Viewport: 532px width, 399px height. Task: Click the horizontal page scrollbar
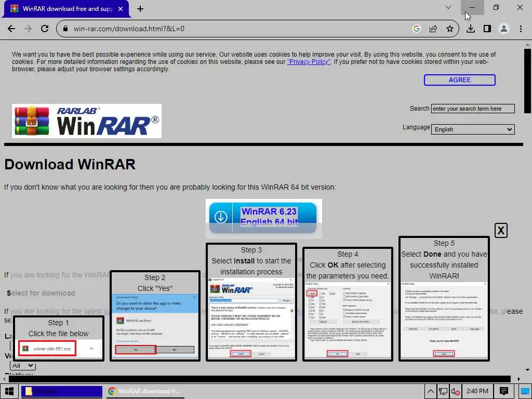(260, 379)
